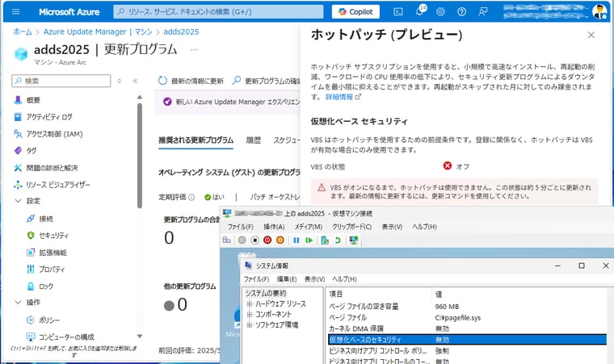The image size is (614, 364).
Task: Send Ctrl+Alt+Del via the VM toolbar
Action: (226, 240)
